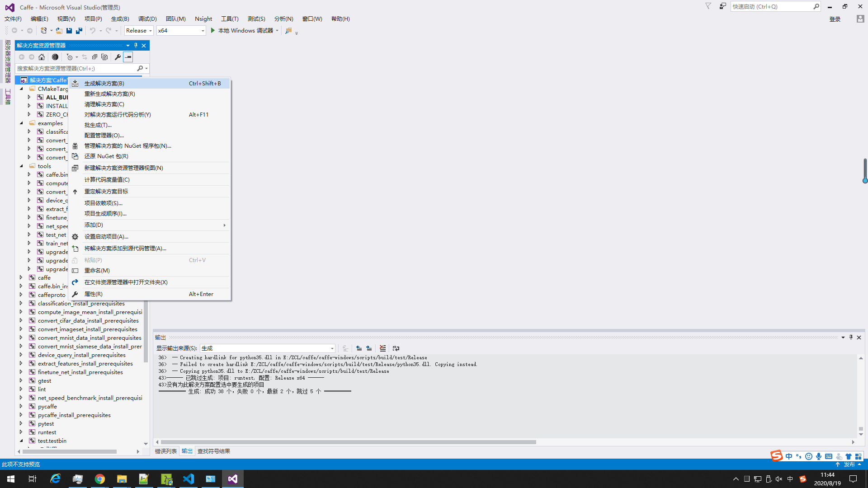Click the Save All toolbar icon
This screenshot has width=868, height=488.
click(79, 31)
